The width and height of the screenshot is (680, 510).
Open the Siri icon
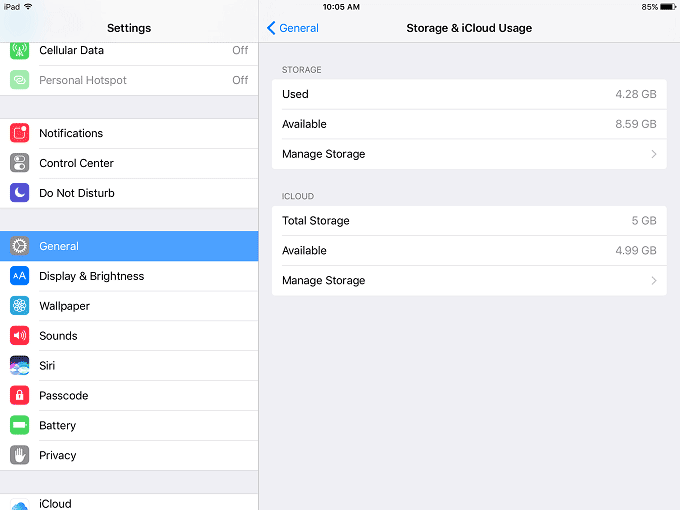click(x=20, y=366)
